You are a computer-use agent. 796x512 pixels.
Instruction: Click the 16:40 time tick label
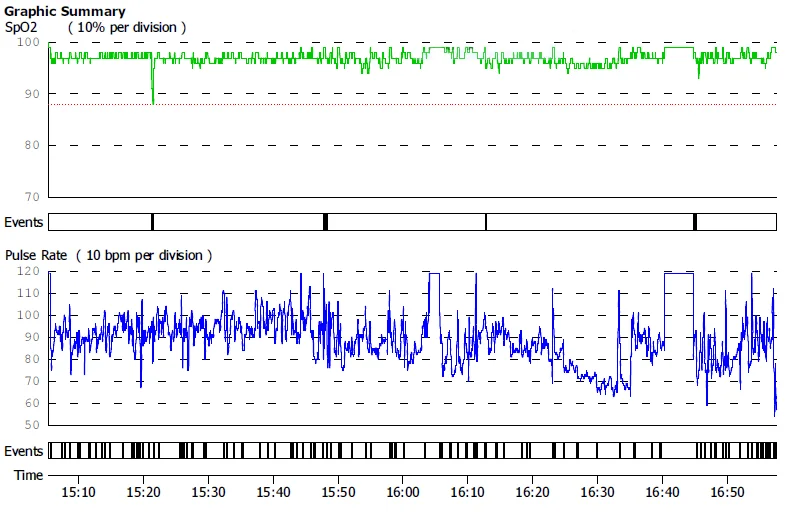(662, 492)
